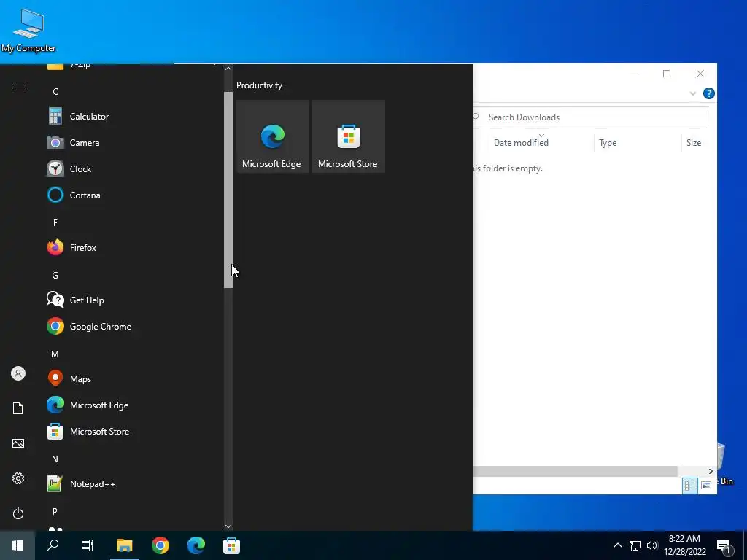Switch Explorer to large icons view
This screenshot has width=747, height=560.
point(706,485)
